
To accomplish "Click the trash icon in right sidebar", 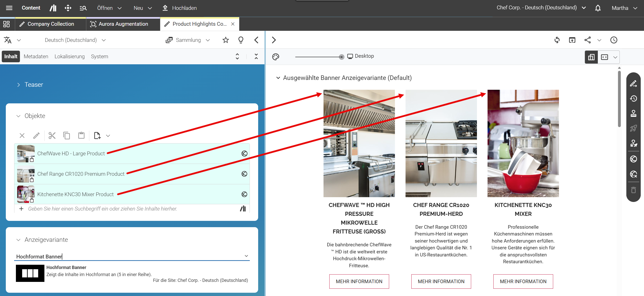I will 633,190.
